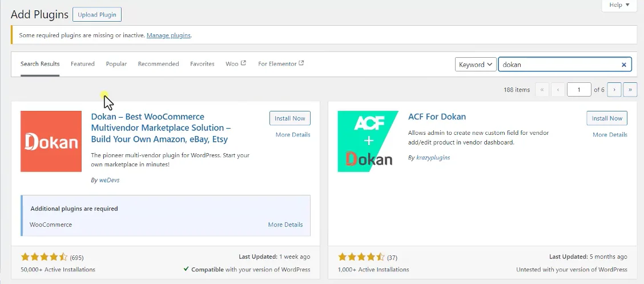Go to next results page
Viewport: 644px width, 284px height.
click(614, 90)
